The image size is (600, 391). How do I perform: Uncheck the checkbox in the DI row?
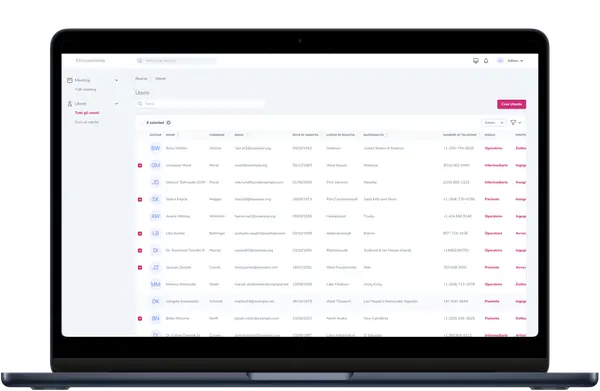[140, 250]
